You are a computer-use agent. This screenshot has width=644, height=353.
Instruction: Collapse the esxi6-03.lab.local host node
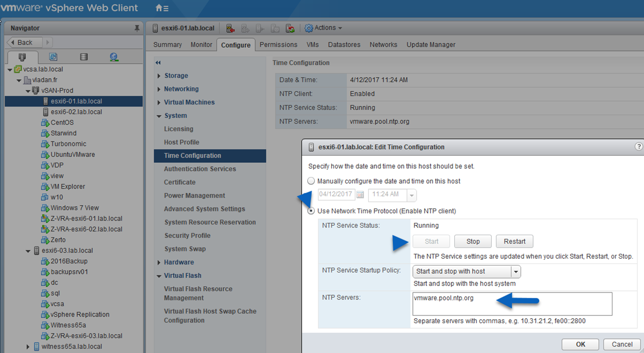pos(28,251)
